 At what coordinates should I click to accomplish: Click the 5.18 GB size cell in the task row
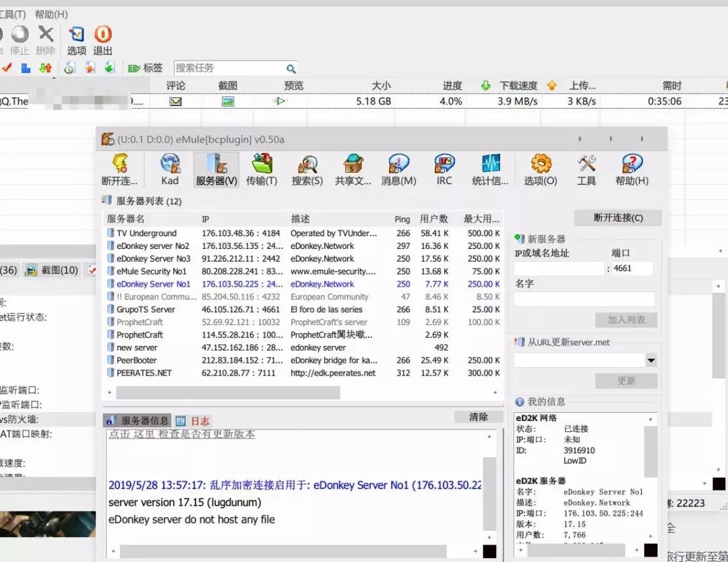[x=373, y=101]
